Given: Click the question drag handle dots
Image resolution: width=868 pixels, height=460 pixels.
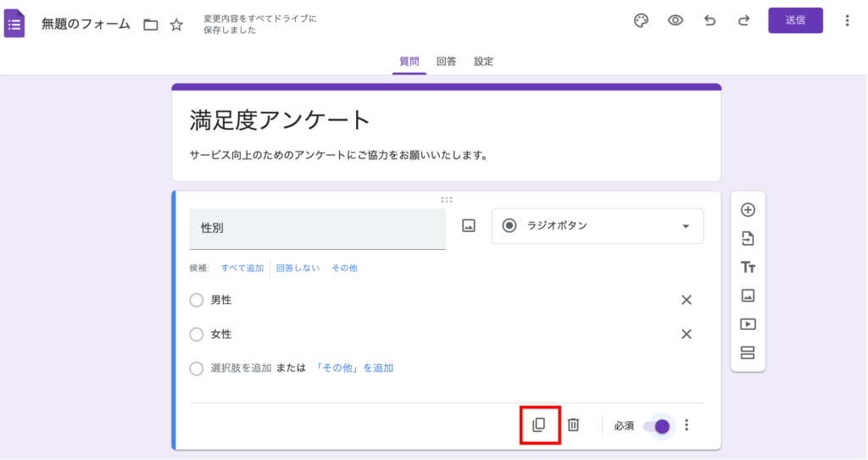Looking at the screenshot, I should click(x=447, y=200).
